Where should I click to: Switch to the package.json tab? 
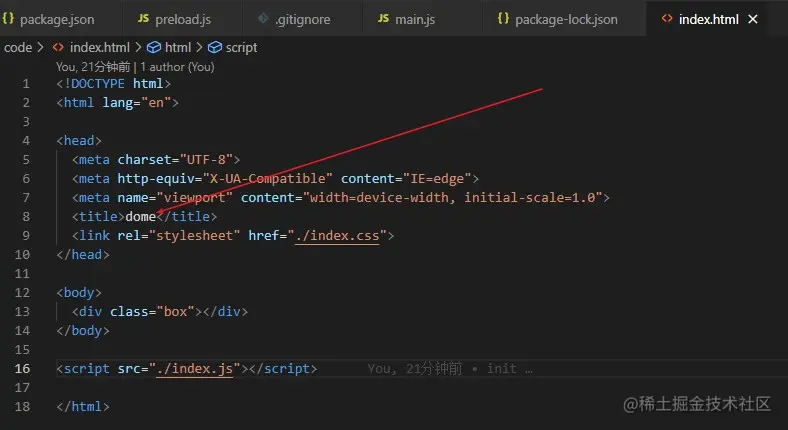[x=57, y=19]
